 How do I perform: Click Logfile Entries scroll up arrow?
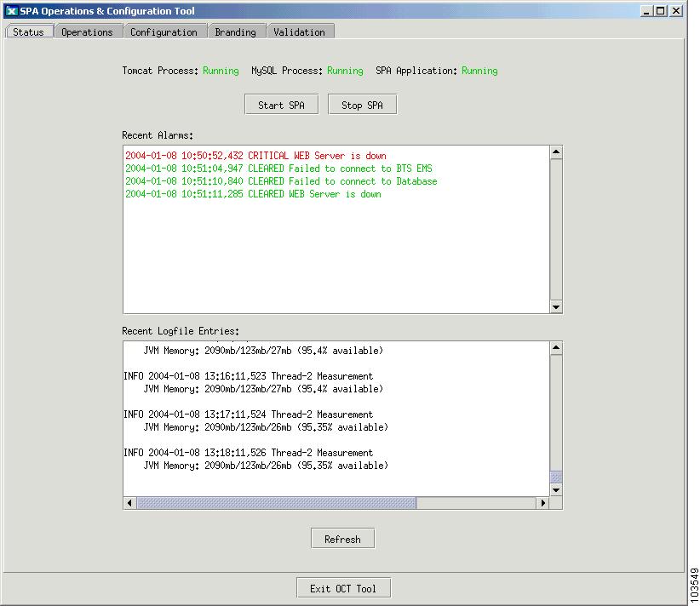556,348
